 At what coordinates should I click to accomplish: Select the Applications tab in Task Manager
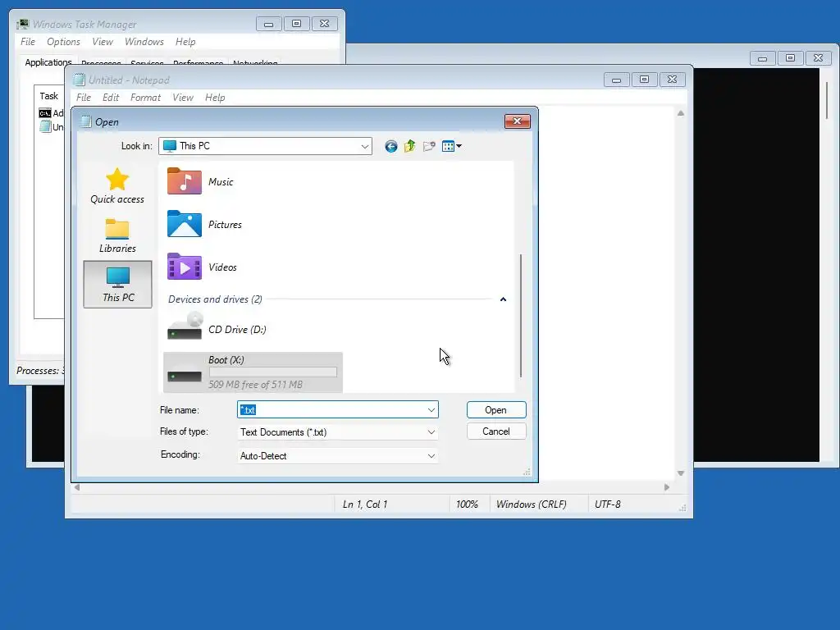(48, 62)
